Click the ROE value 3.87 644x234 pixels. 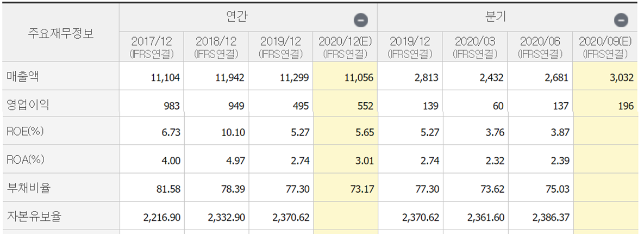click(560, 133)
